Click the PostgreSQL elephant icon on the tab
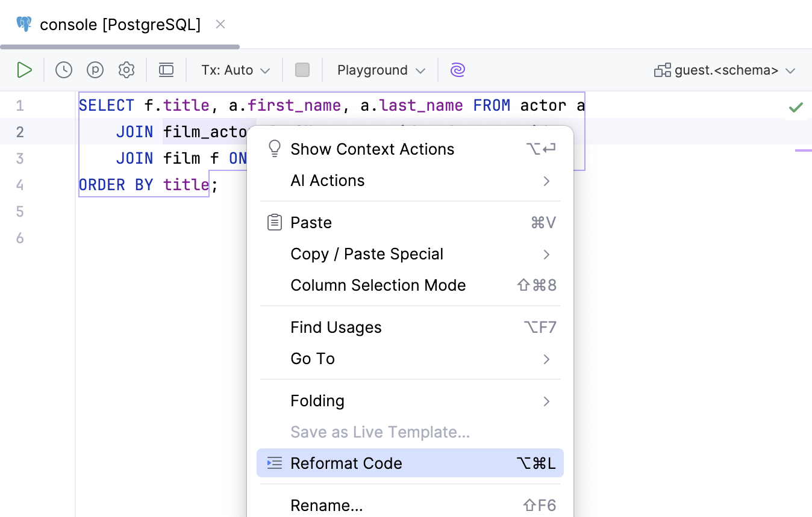The image size is (812, 517). click(x=23, y=24)
